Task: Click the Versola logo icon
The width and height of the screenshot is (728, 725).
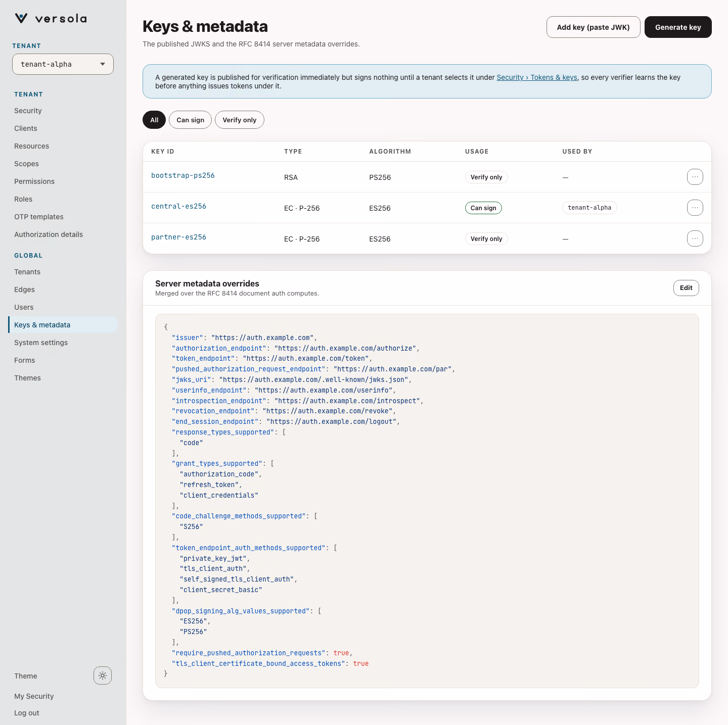Action: pos(21,19)
